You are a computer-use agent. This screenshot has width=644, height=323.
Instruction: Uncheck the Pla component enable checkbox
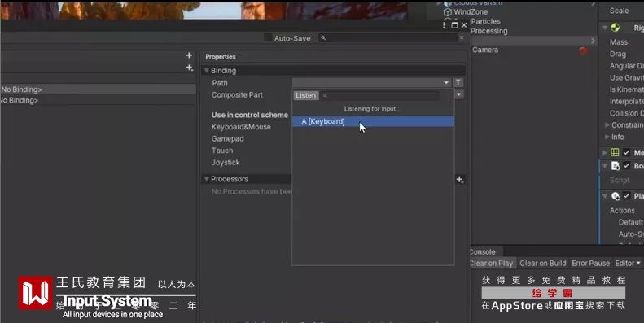pyautogui.click(x=626, y=196)
